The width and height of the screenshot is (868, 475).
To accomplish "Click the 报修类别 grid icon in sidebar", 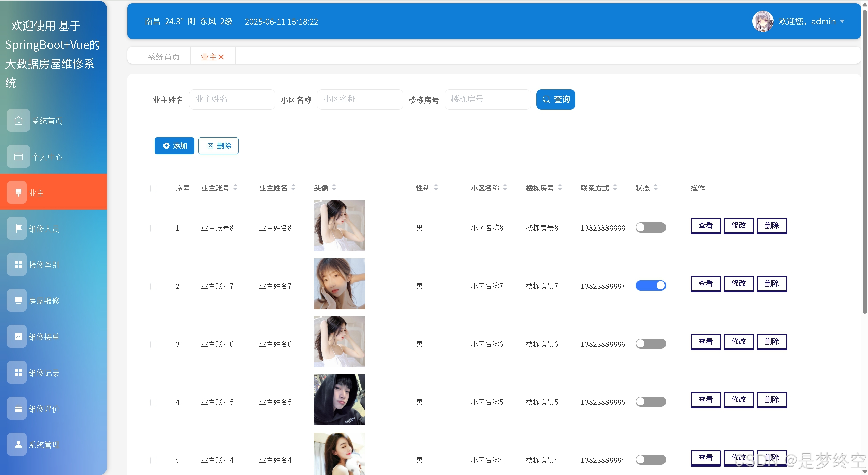I will [18, 264].
